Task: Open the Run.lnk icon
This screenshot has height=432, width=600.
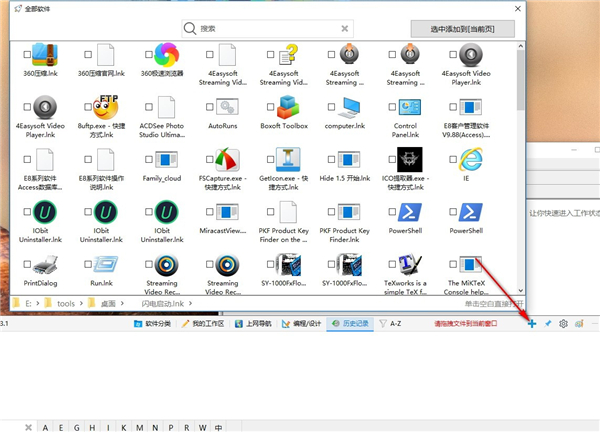Action: pyautogui.click(x=106, y=264)
